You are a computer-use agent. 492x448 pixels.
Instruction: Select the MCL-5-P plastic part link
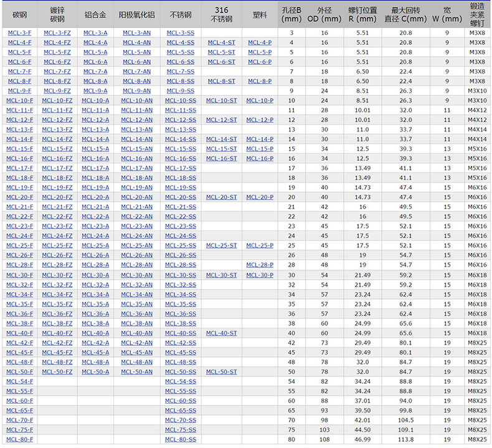[x=260, y=52]
